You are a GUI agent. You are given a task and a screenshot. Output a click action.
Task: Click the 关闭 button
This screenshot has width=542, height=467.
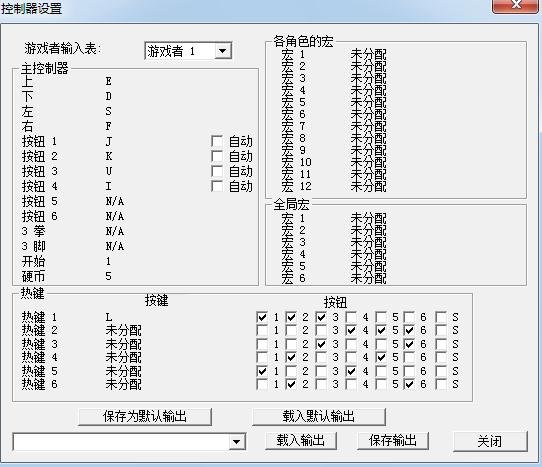point(490,441)
